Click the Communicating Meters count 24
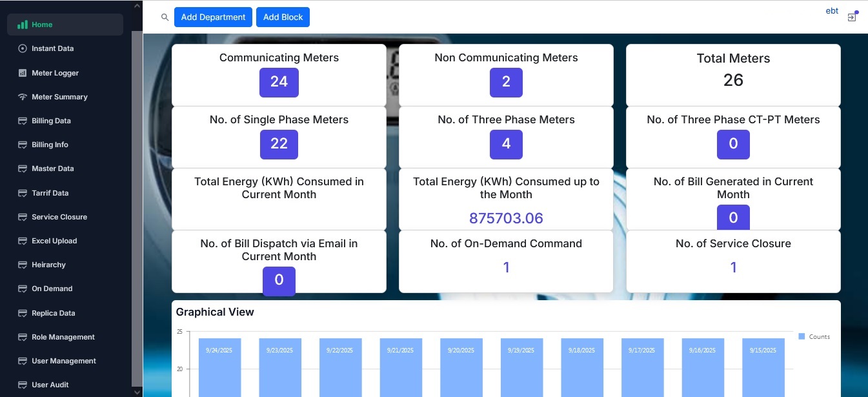Viewport: 868px width, 397px height. coord(279,83)
